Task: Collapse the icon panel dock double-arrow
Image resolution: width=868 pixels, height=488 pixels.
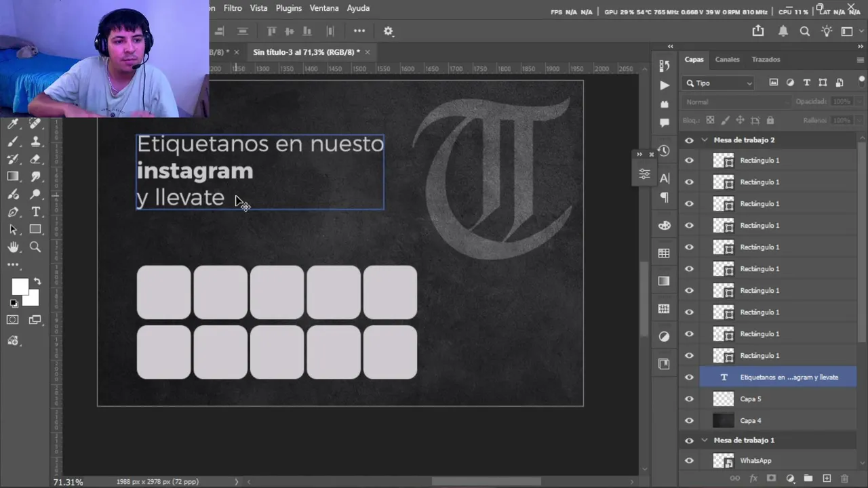Action: pos(670,46)
